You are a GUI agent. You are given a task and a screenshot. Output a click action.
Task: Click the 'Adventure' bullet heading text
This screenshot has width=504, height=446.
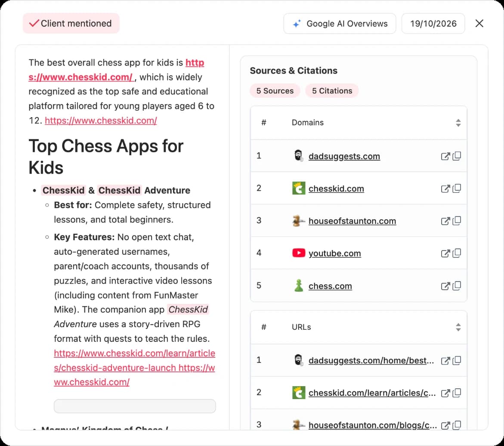coord(167,190)
